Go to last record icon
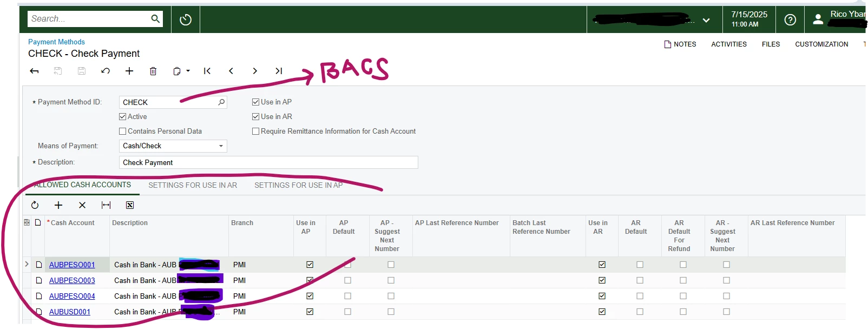The height and width of the screenshot is (329, 868). (279, 71)
